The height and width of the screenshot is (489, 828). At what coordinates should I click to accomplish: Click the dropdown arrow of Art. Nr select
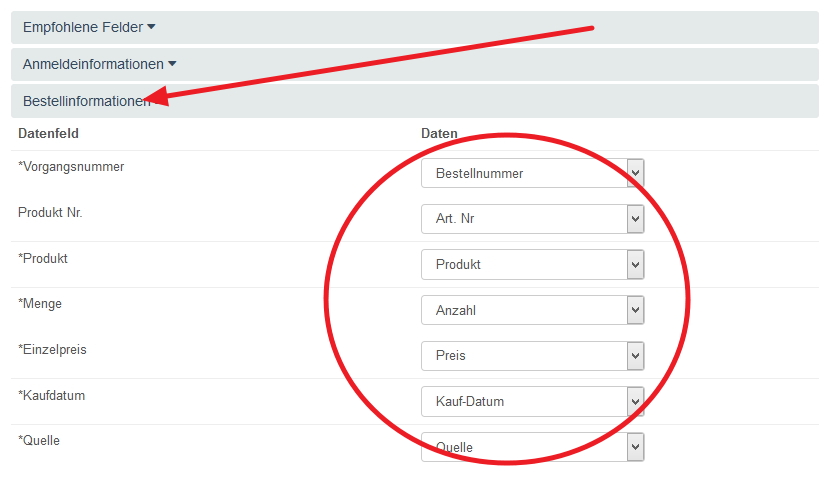click(635, 219)
